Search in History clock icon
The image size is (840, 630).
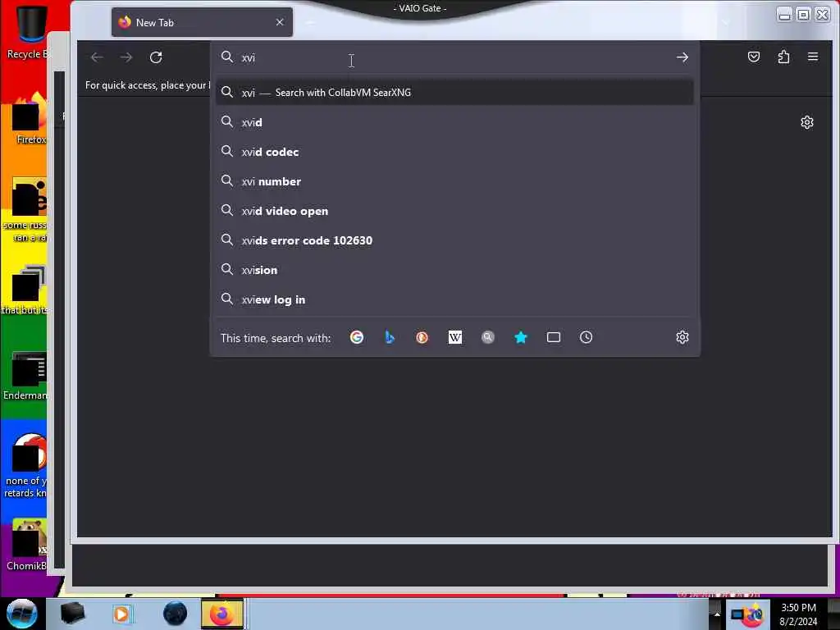point(586,337)
